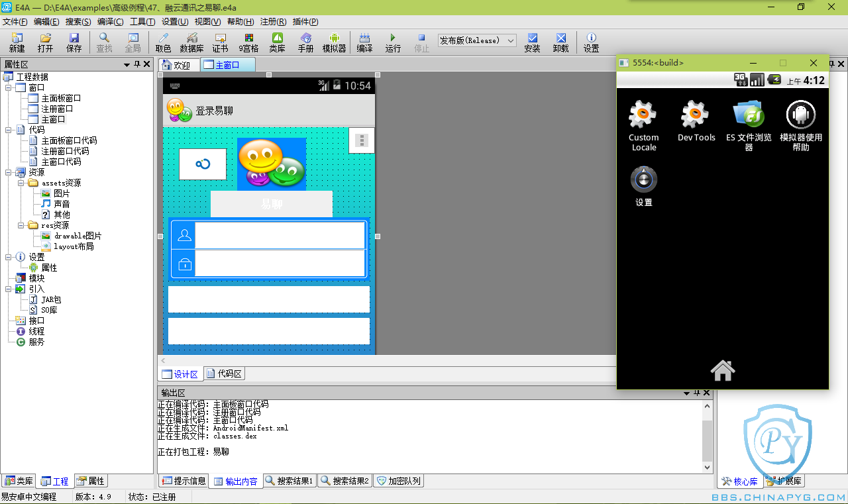This screenshot has height=504, width=848.
Task: Click the 全局 toolbar icon
Action: pos(133,42)
